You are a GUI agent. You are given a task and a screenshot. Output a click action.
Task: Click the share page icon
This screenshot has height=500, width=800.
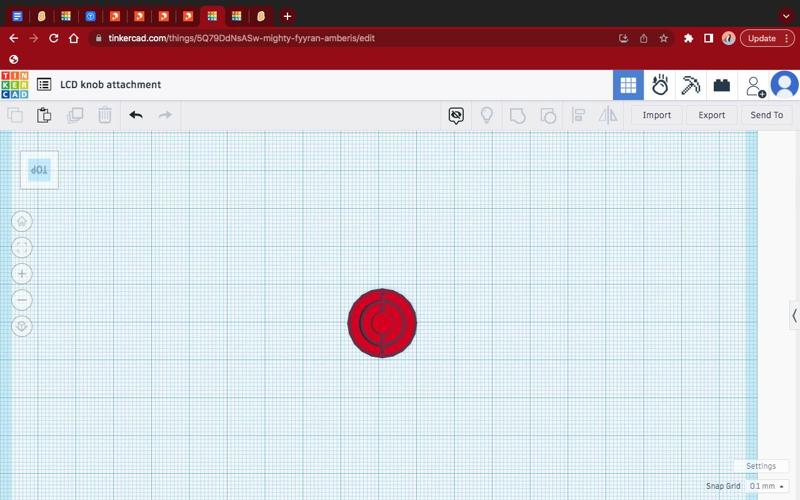coord(643,38)
